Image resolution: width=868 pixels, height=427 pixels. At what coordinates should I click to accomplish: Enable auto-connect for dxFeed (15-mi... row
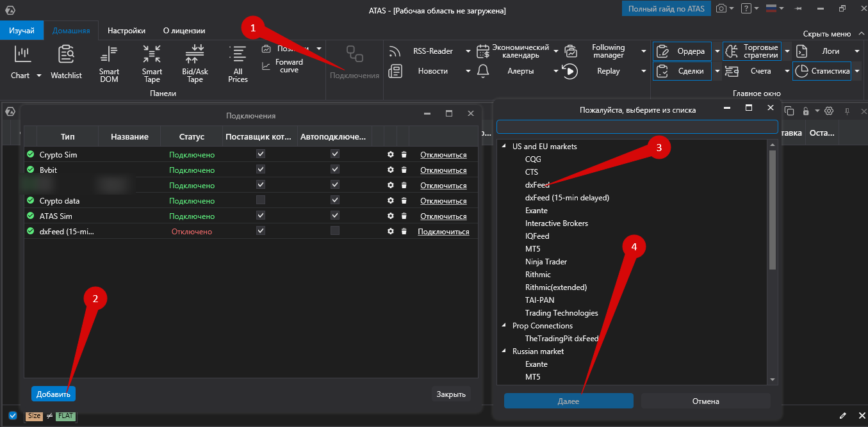[x=334, y=231]
